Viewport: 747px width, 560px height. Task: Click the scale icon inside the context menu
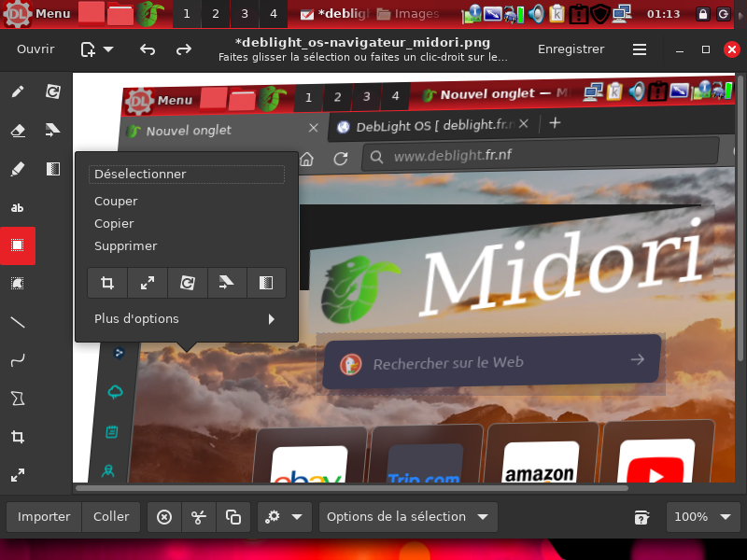tap(148, 283)
